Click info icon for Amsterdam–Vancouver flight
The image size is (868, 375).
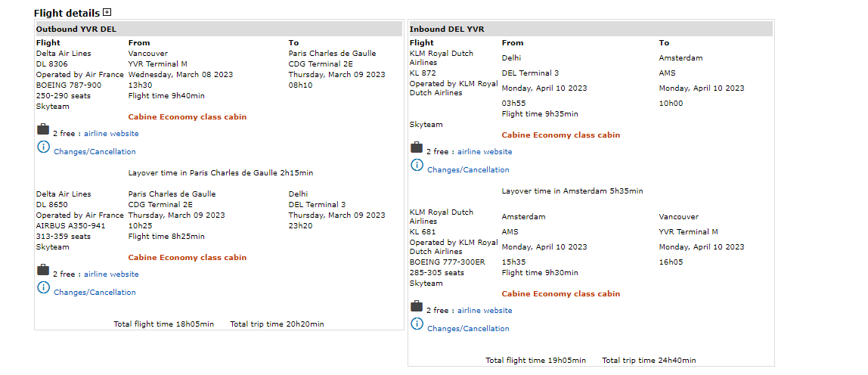coord(417,324)
